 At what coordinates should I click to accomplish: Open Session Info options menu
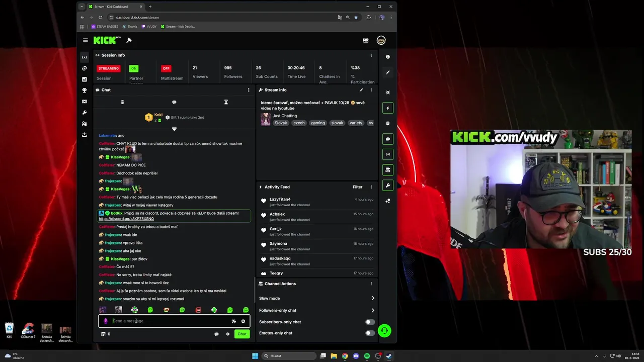click(371, 55)
